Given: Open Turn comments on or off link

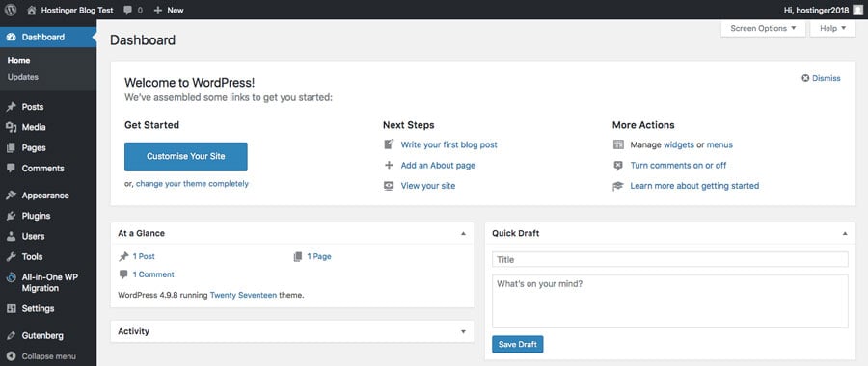Looking at the screenshot, I should 678,166.
